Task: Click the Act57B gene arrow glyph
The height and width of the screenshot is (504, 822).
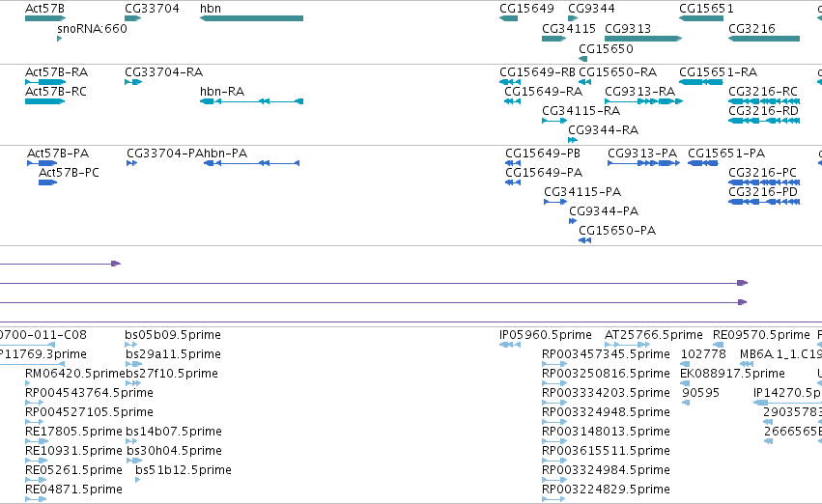Action: (45, 18)
